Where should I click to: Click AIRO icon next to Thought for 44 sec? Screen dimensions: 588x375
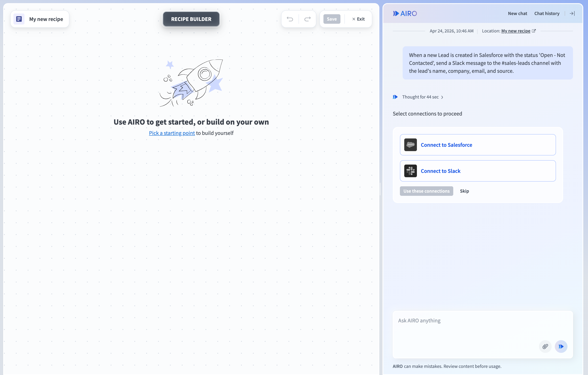pos(395,97)
